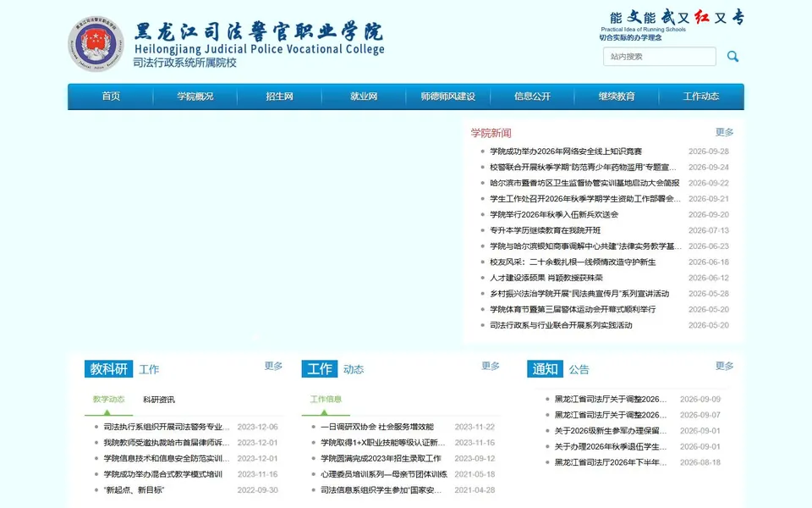Image resolution: width=812 pixels, height=508 pixels.
Task: Go to 招生网 in navigation bar
Action: point(280,97)
